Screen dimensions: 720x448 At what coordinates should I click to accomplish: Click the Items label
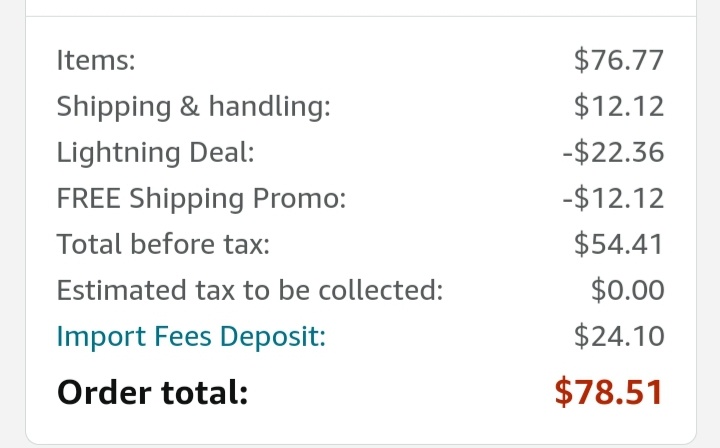click(x=96, y=61)
